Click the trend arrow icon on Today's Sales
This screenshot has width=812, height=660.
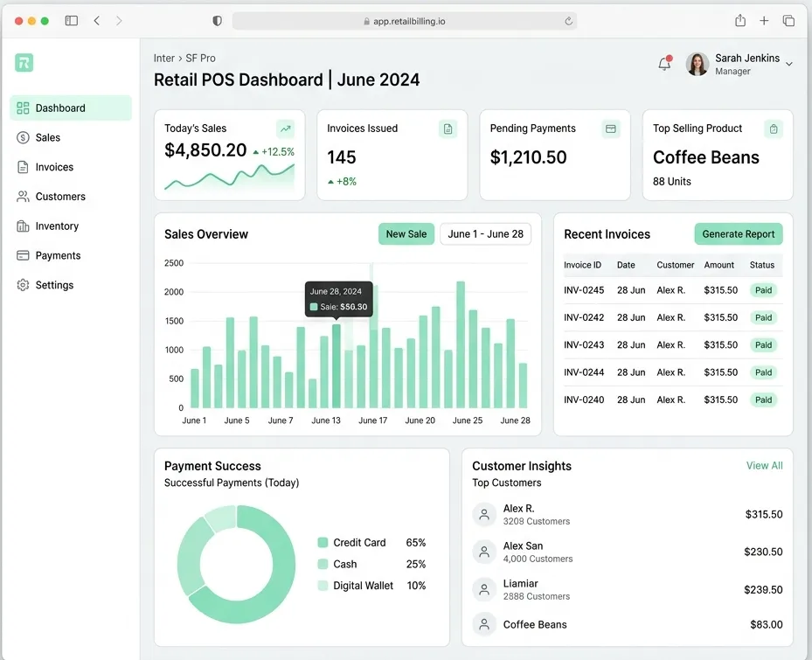point(285,129)
